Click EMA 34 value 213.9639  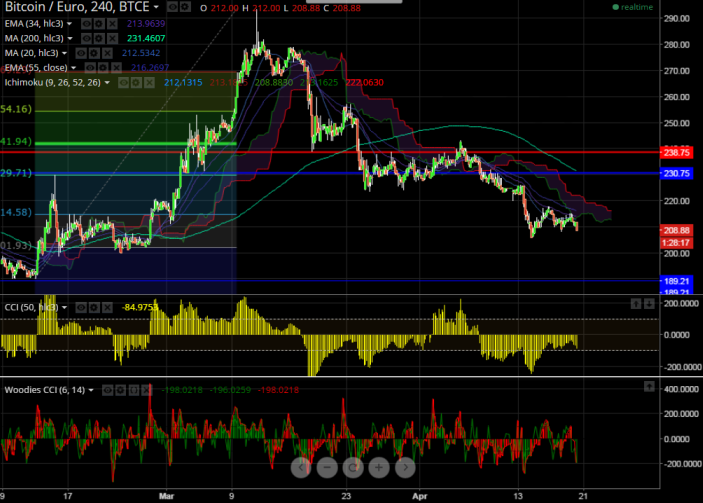coord(146,23)
